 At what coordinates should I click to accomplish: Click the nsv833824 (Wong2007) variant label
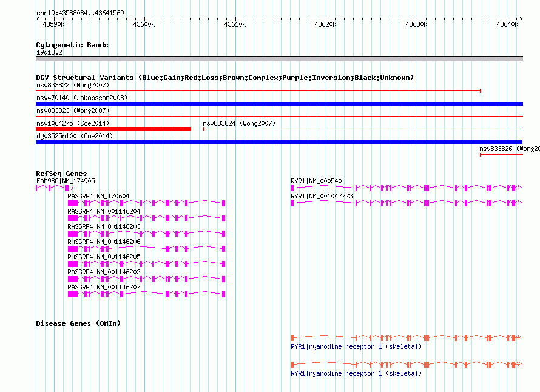click(x=239, y=123)
